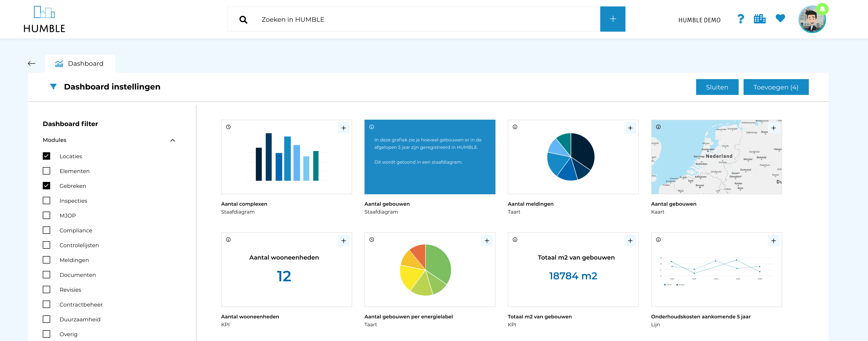Click the HUMBLE DEMO label

[699, 20]
